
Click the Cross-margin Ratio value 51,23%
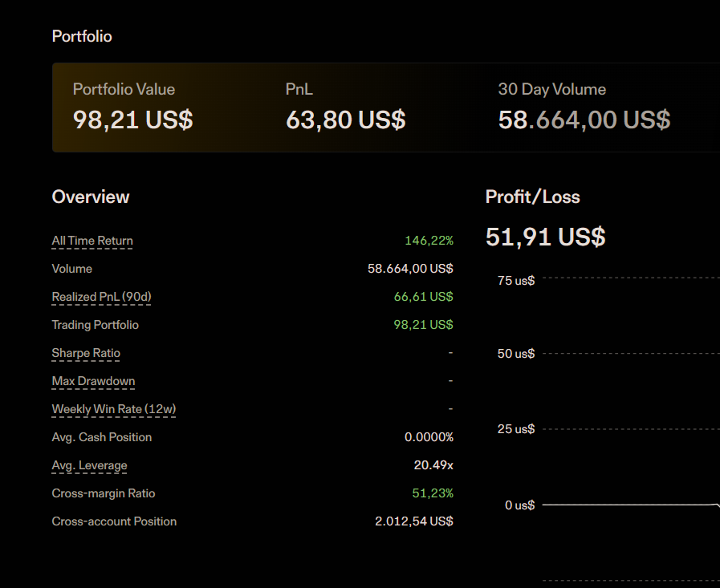pos(433,493)
